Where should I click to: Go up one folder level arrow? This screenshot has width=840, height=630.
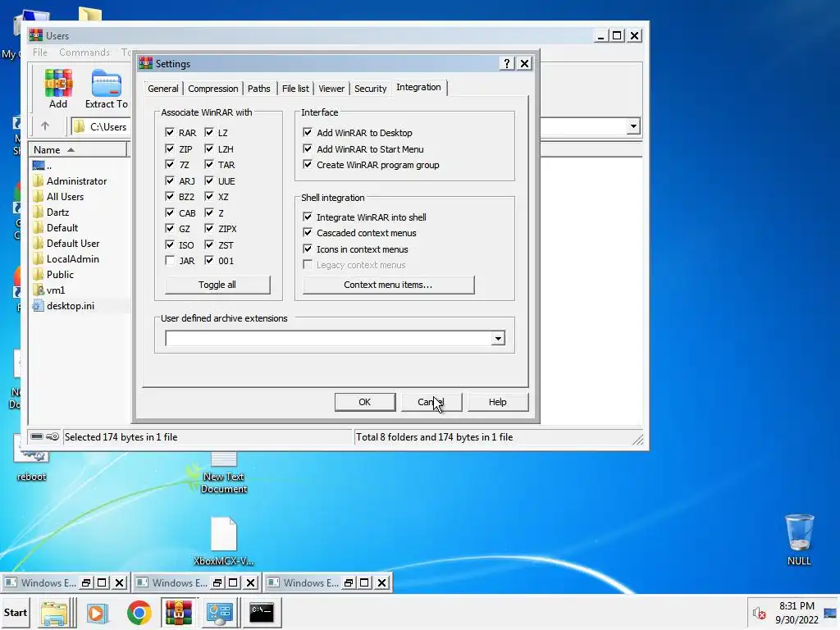[45, 126]
